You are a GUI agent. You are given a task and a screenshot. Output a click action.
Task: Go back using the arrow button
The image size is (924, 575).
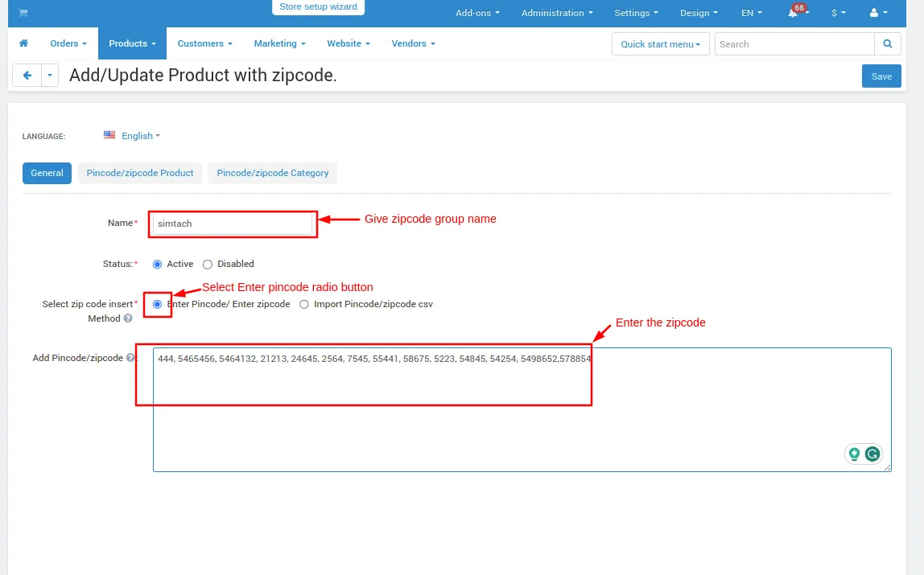[27, 76]
